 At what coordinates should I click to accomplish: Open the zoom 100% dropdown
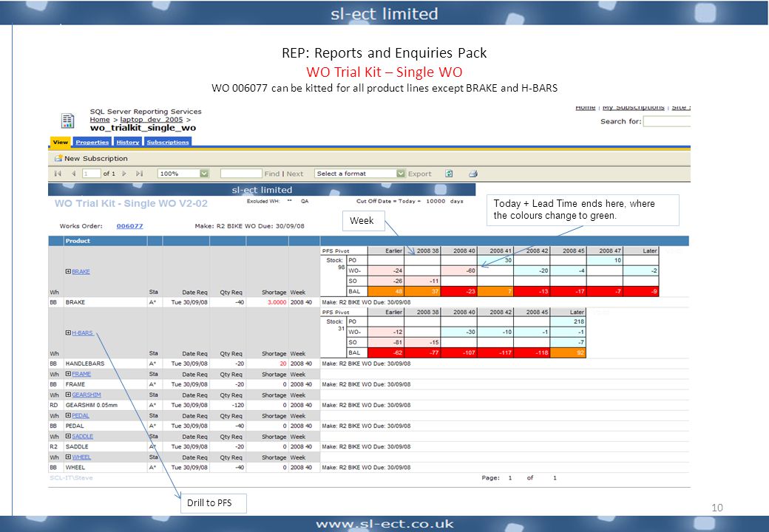tap(204, 174)
